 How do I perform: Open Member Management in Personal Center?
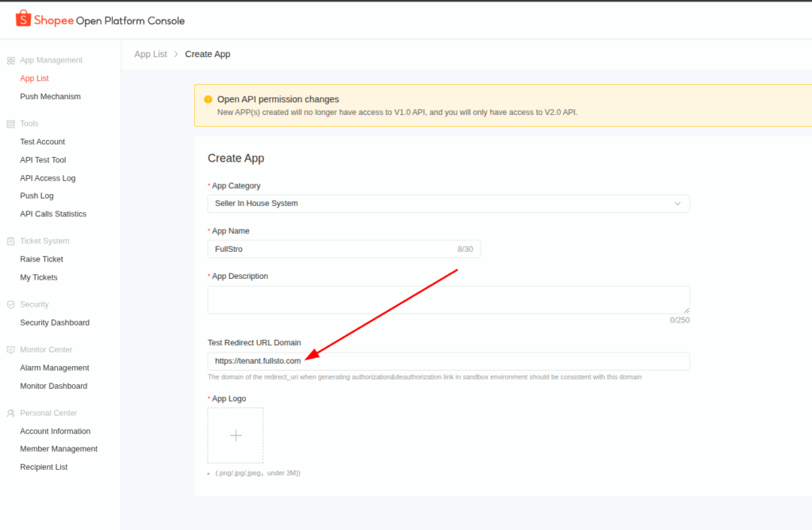(x=59, y=449)
